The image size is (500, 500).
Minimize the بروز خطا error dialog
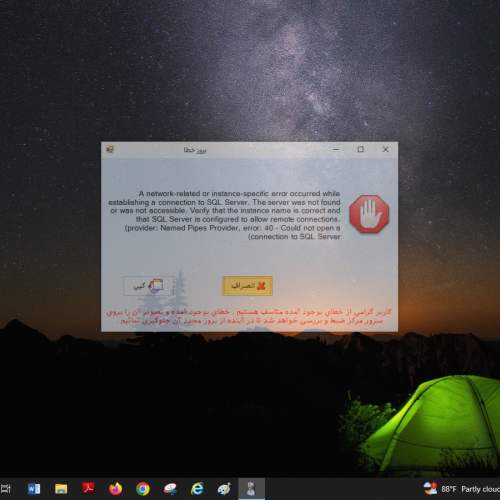336,149
